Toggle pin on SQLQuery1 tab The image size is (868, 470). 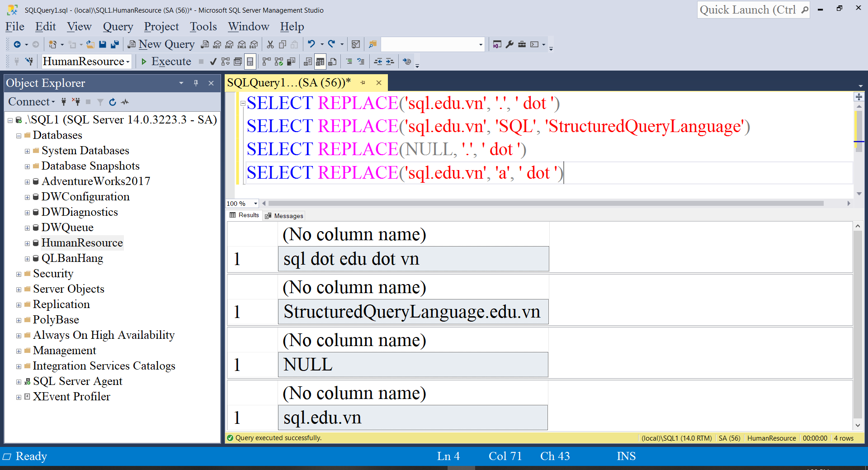tap(363, 83)
